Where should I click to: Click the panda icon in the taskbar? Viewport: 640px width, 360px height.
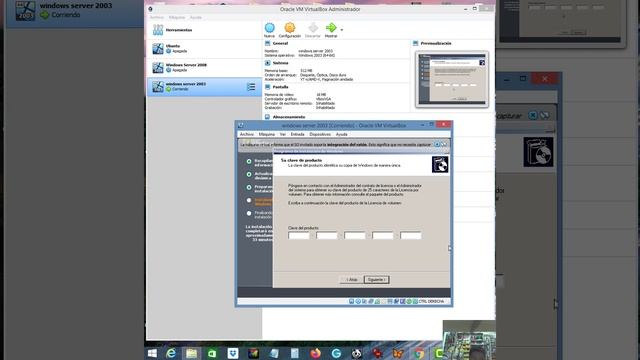357,353
